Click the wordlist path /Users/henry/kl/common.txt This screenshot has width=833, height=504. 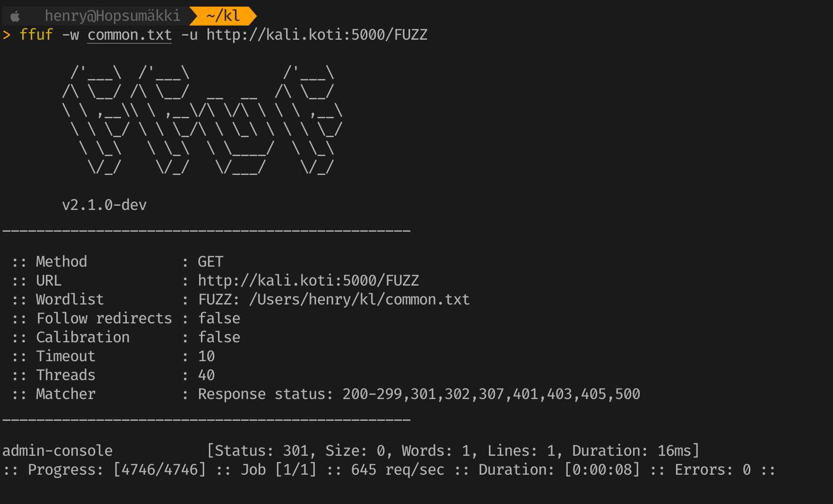[359, 300]
